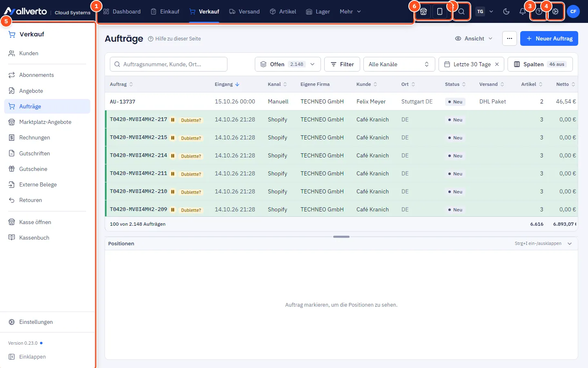Open the help question mark icon
The image size is (588, 368).
539,11
